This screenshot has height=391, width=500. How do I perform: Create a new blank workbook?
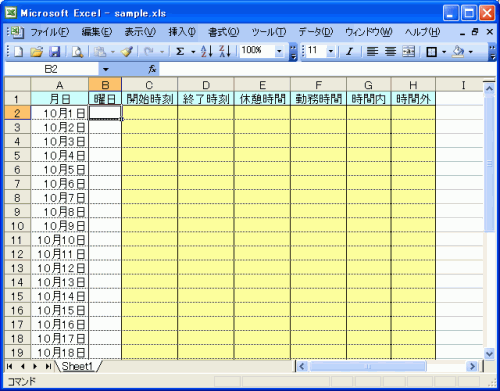18,52
